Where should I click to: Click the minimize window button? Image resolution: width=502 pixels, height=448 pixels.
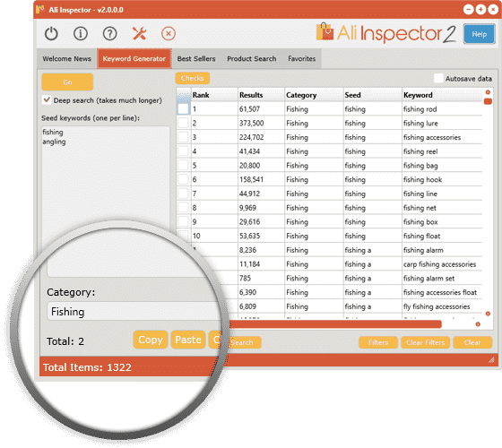click(x=468, y=10)
